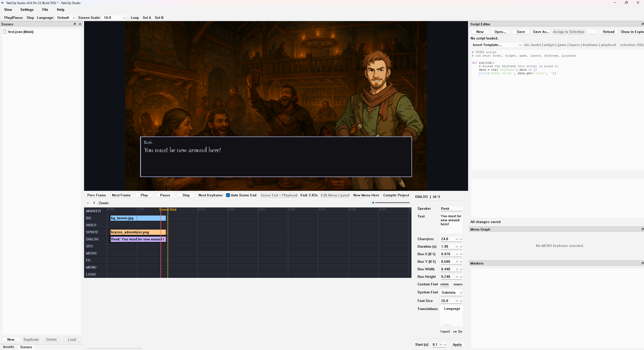
Task: Open the Screen Scale 16:9 dropdown
Action: 115,18
